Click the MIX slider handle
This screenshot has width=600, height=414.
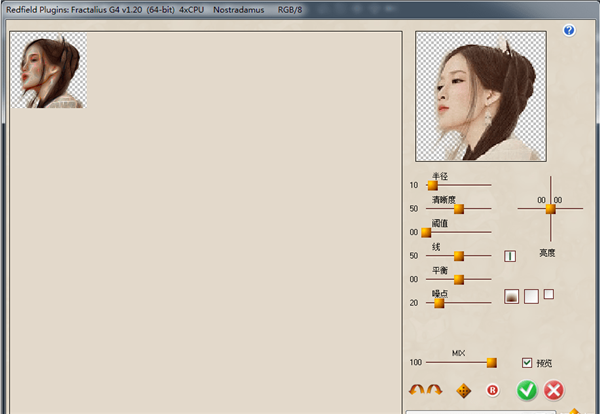click(x=491, y=362)
